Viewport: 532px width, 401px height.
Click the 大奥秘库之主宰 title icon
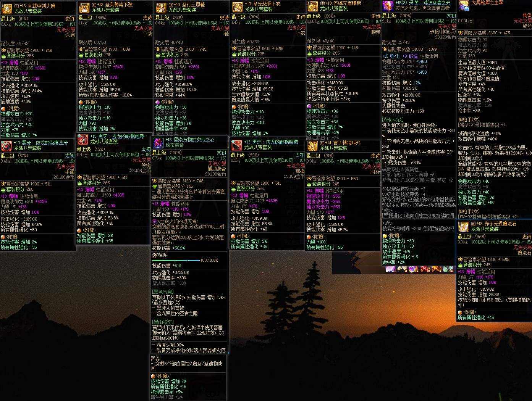[x=464, y=5]
